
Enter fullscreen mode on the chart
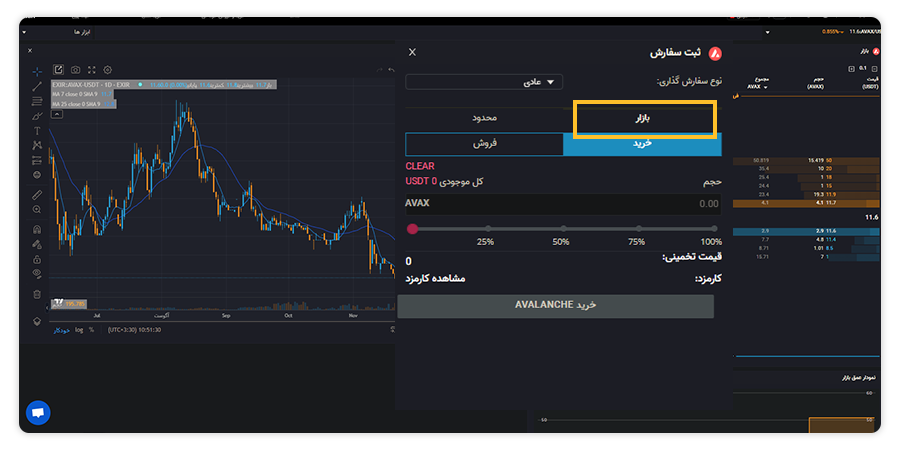click(x=91, y=70)
